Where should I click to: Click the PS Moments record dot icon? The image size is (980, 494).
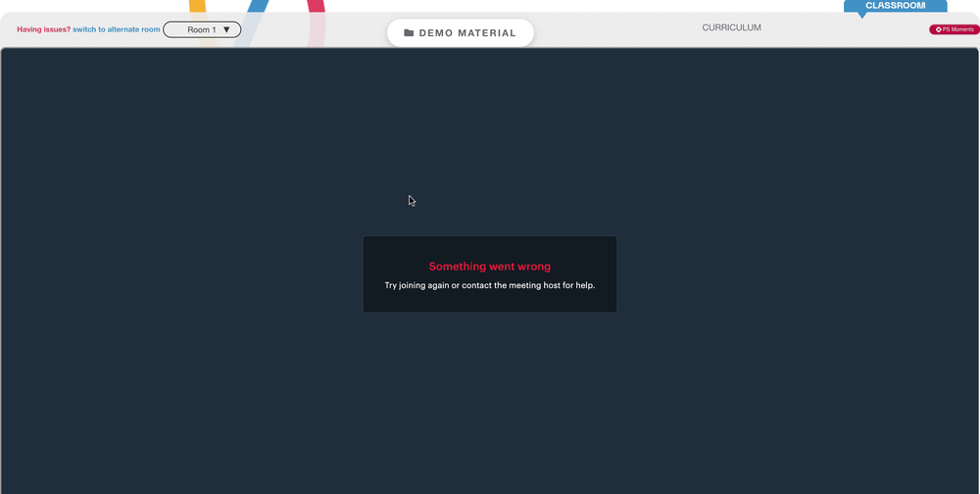938,29
